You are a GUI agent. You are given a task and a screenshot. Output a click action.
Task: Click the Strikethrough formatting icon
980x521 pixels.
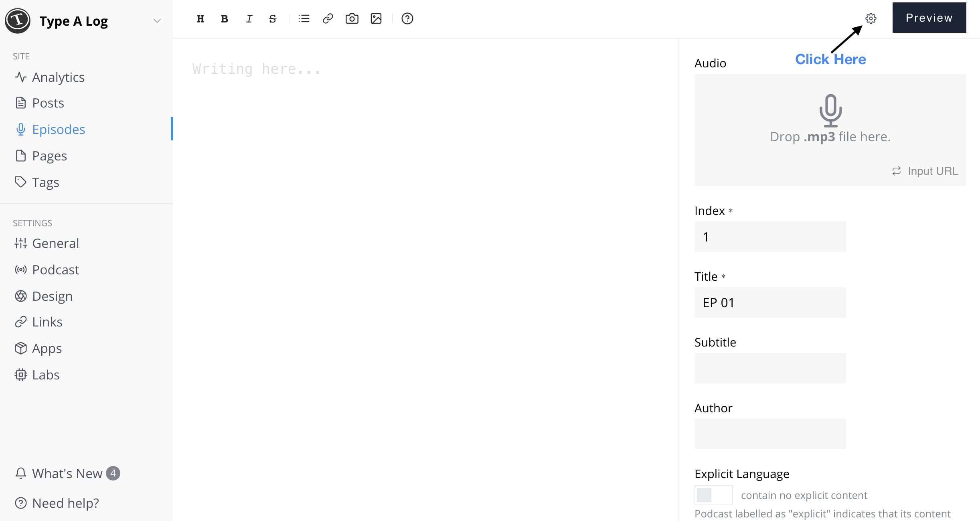tap(271, 19)
